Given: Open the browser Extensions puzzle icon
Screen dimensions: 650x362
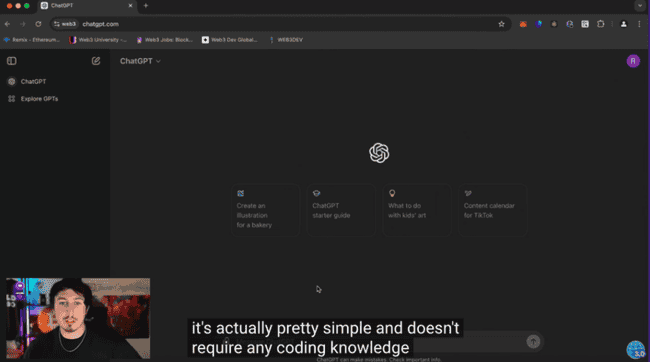Looking at the screenshot, I should coord(600,24).
